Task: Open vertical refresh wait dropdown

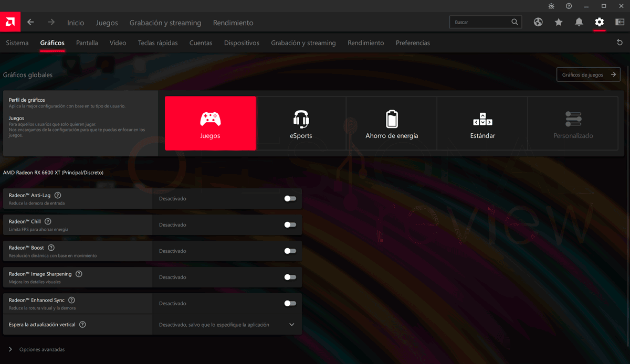Action: click(x=227, y=325)
